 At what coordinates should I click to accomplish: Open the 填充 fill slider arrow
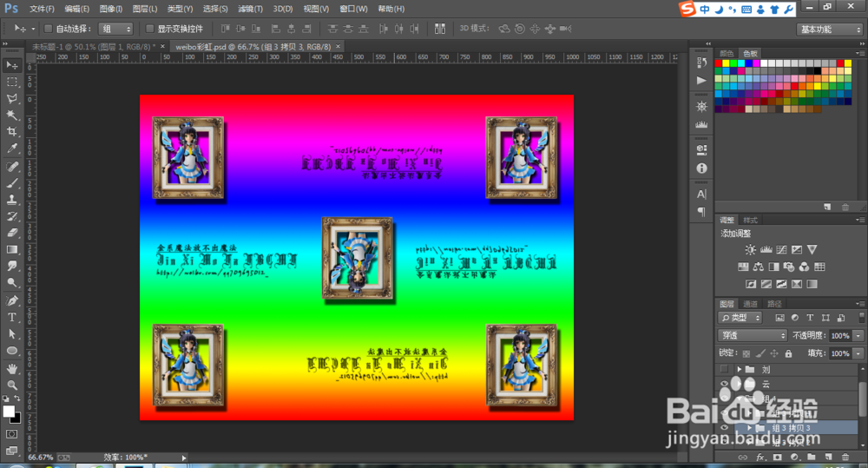pos(858,353)
